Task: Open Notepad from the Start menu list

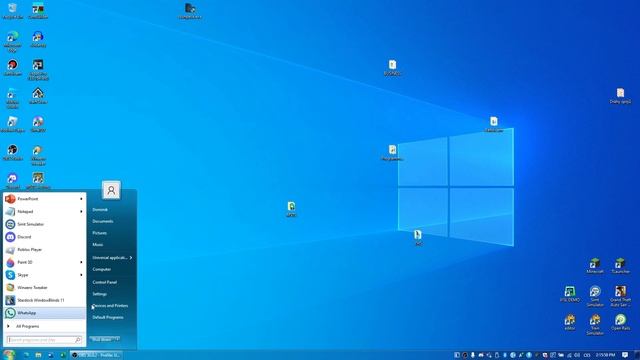Action: pyautogui.click(x=44, y=211)
